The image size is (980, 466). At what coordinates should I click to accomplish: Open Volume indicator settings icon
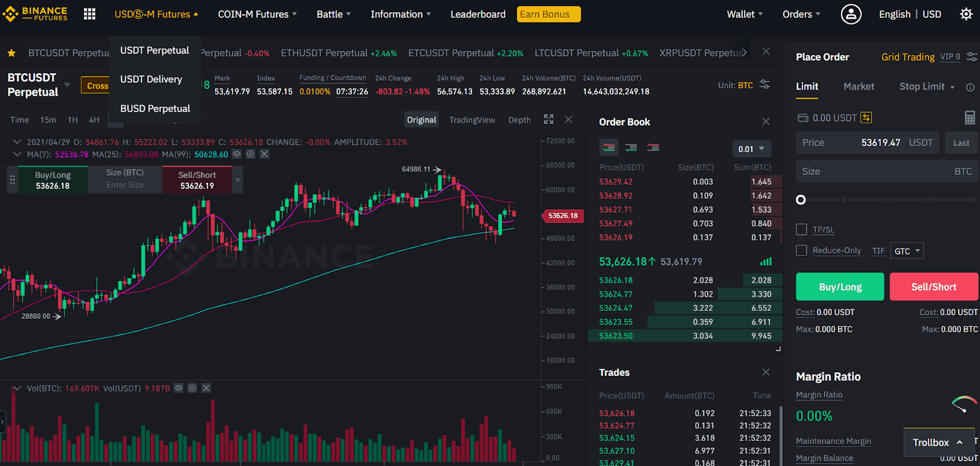click(192, 388)
